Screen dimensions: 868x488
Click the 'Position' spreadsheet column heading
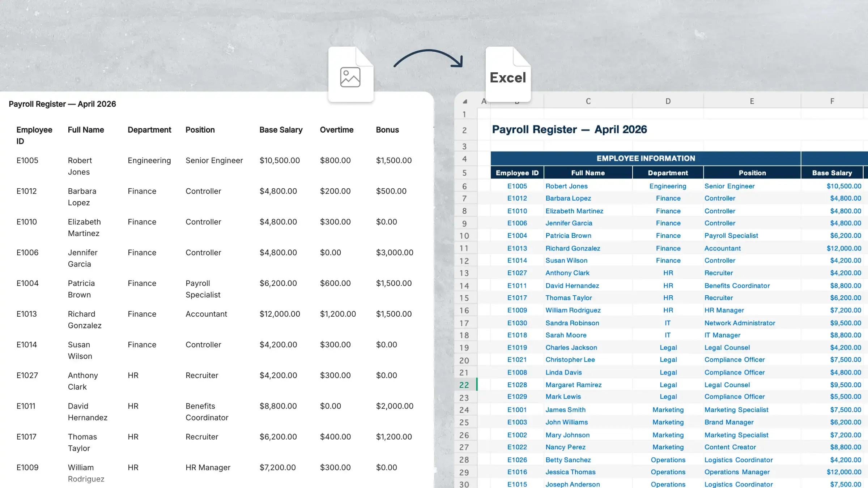[752, 173]
